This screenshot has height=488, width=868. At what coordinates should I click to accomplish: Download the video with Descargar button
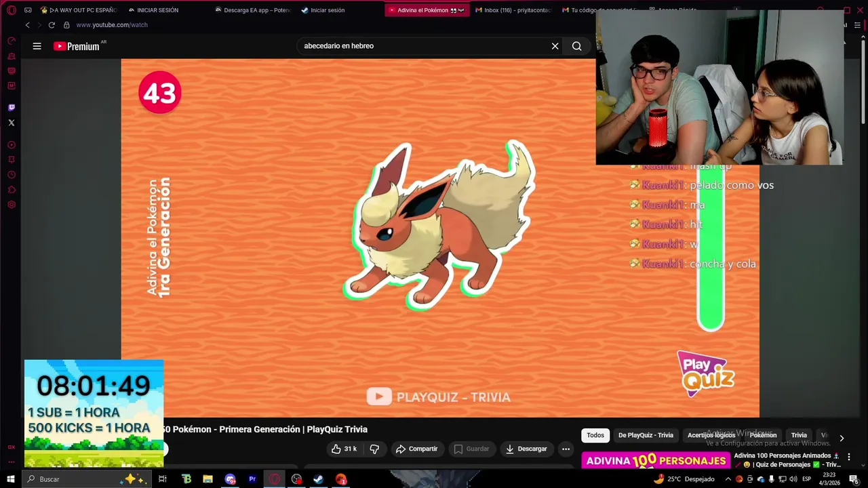click(x=526, y=449)
